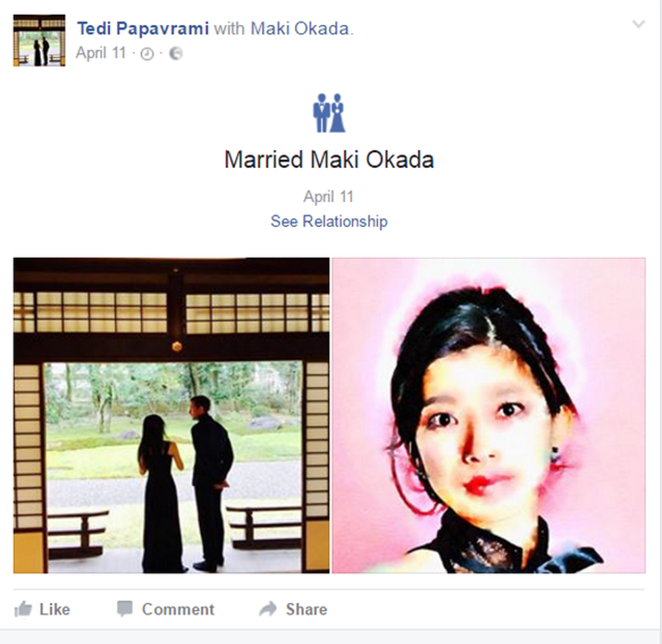Open the April 11 timestamp in post header
The image size is (662, 644).
pyautogui.click(x=101, y=53)
